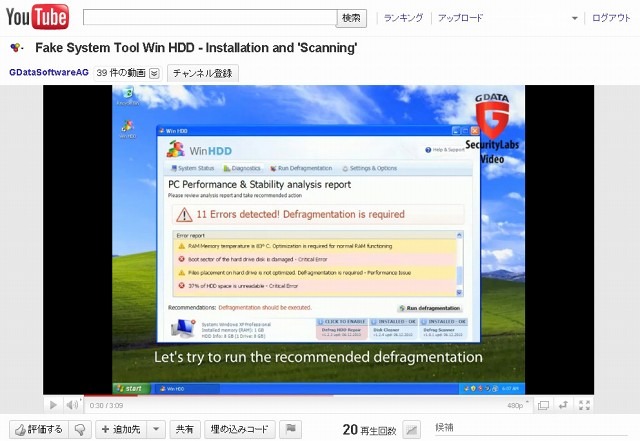
Task: Play the video
Action: pyautogui.click(x=53, y=405)
